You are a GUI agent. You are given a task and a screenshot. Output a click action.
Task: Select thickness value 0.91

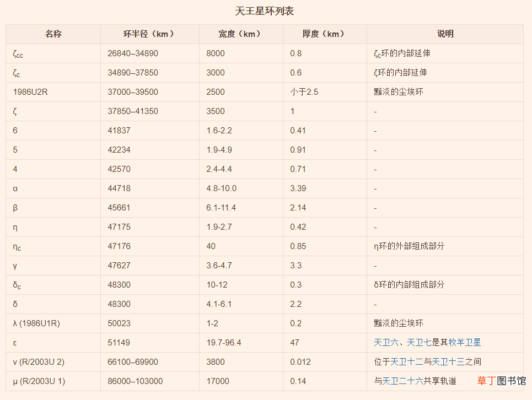(x=298, y=150)
